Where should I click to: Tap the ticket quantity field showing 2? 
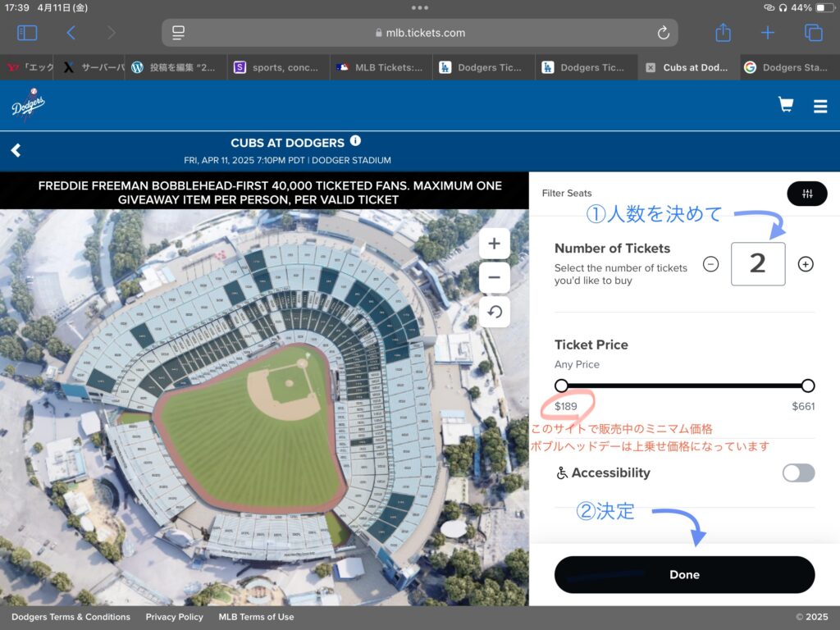(757, 263)
